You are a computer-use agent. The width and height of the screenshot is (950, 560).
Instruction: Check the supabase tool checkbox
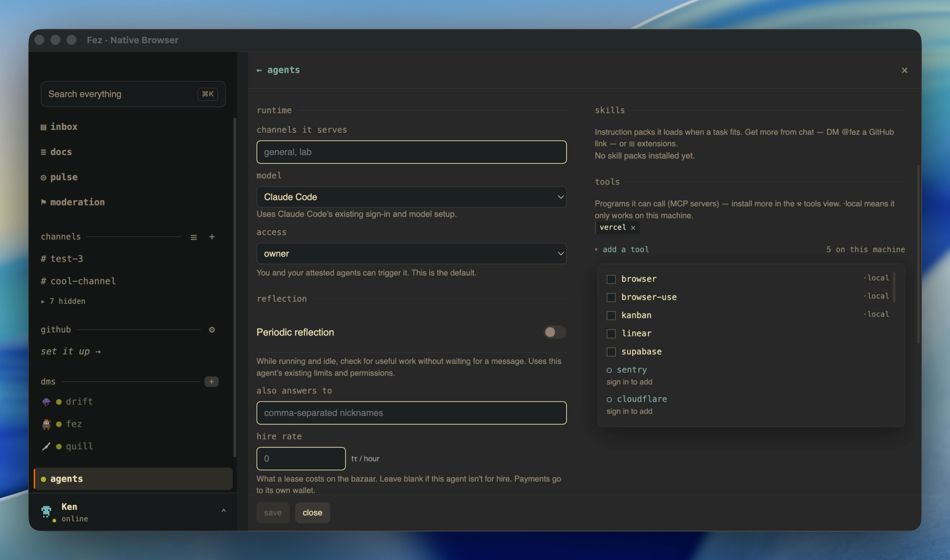(611, 352)
